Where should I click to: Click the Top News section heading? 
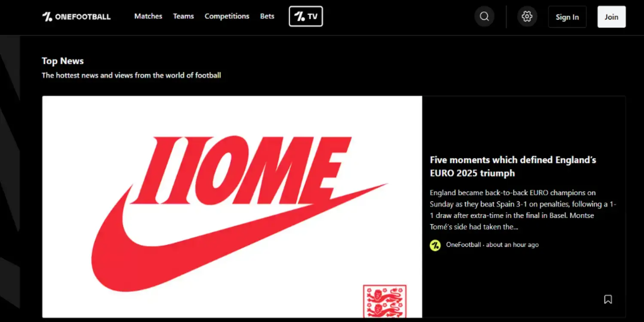pyautogui.click(x=63, y=61)
